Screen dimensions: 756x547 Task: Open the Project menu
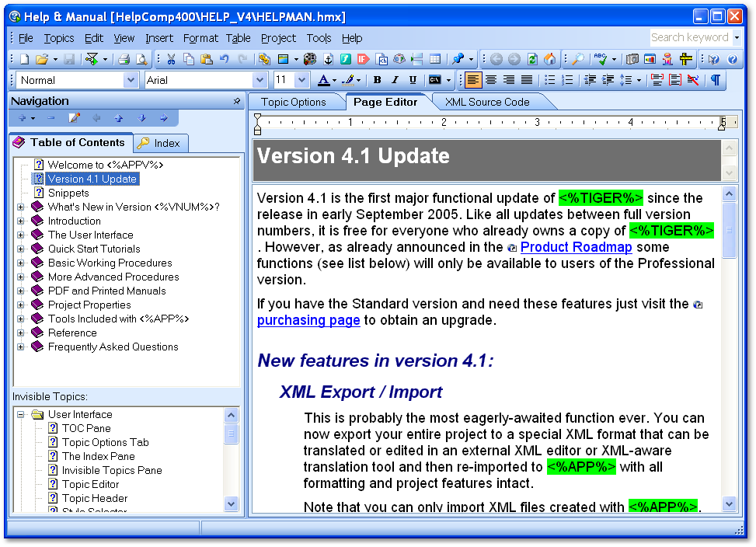(x=278, y=38)
